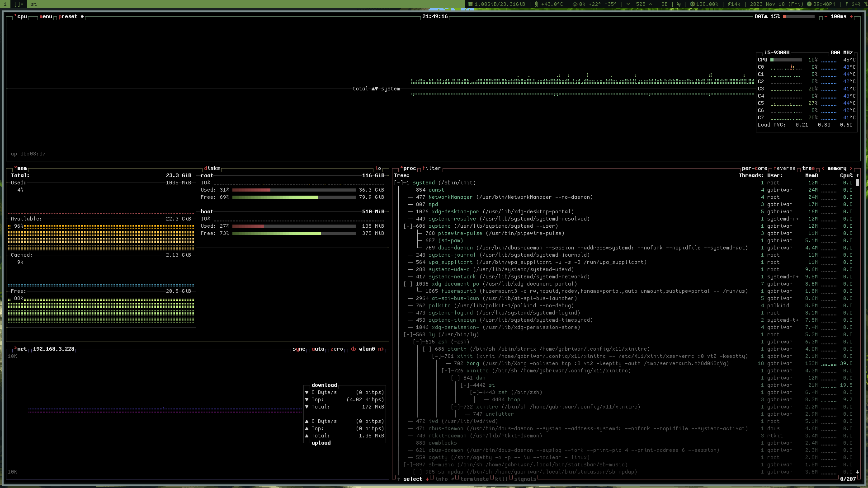Toggle reverse sorting in proc panel
The height and width of the screenshot is (488, 868).
click(784, 168)
